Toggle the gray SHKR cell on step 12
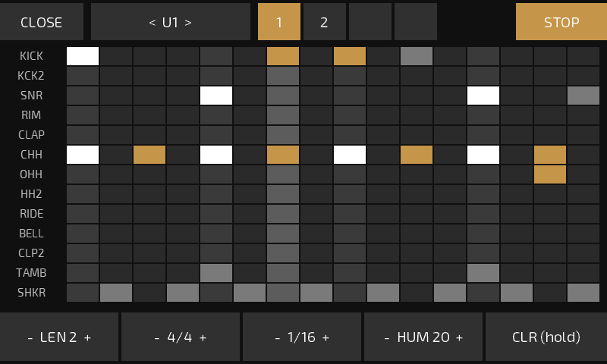Viewport: 607px width, 364px height. point(450,293)
